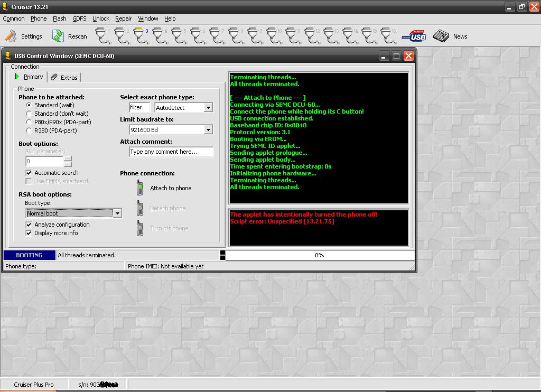Viewport: 541px width, 392px height.
Task: Select port connector number 4
Action: [160, 36]
